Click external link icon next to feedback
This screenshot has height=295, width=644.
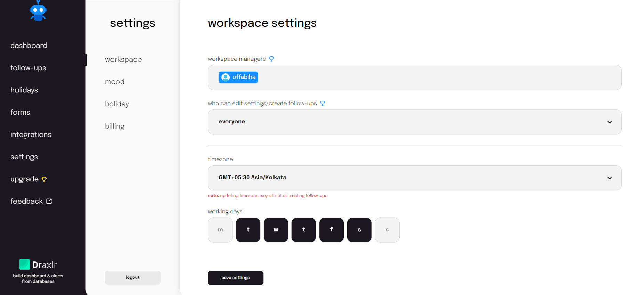[x=49, y=201]
